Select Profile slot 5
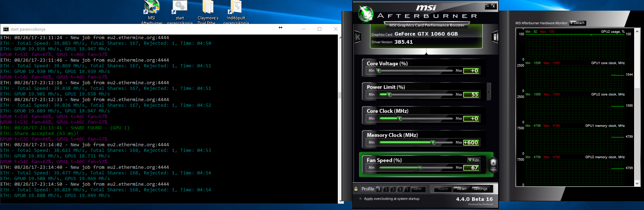The width and height of the screenshot is (644, 210). pos(407,189)
